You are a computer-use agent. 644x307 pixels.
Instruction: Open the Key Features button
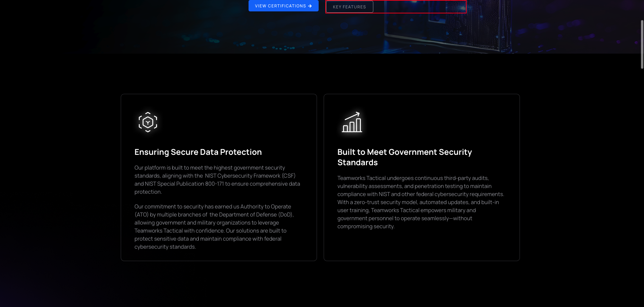349,7
